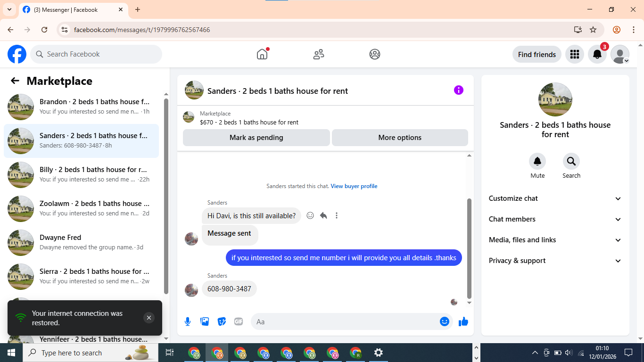The image size is (644, 362).
Task: Open the account profile avatar menu
Action: point(620,54)
